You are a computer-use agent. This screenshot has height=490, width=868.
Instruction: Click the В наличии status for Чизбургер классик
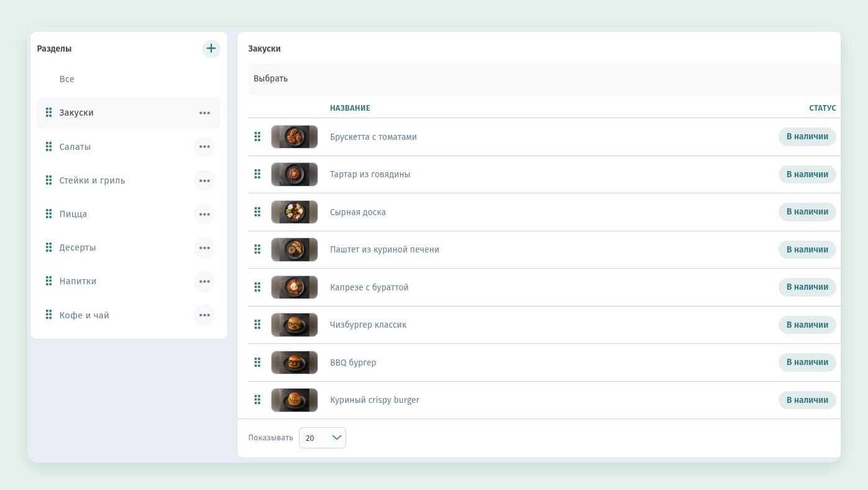point(807,325)
